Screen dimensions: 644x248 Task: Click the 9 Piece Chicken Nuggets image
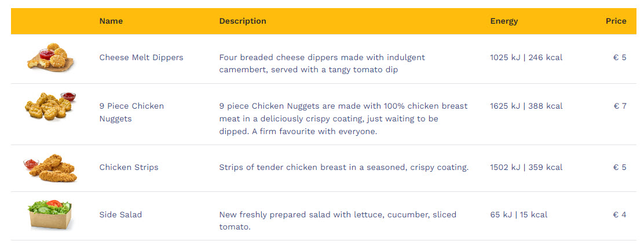pos(50,106)
